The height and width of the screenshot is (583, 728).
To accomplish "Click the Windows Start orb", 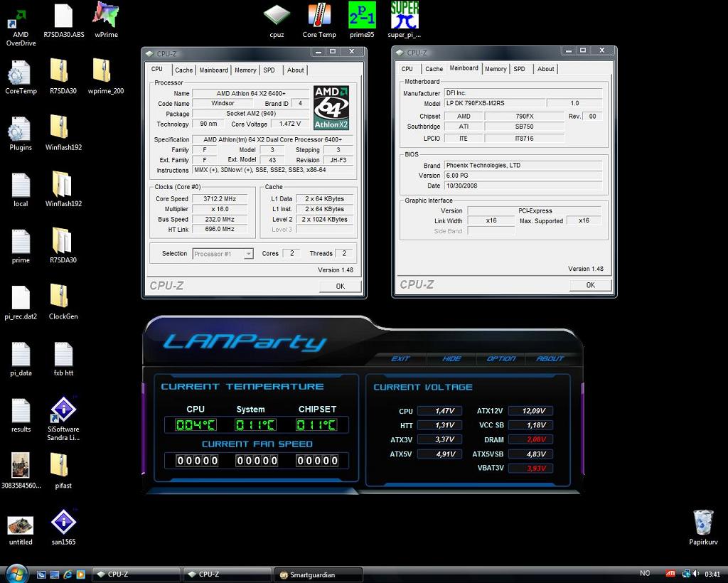I will tap(16, 574).
